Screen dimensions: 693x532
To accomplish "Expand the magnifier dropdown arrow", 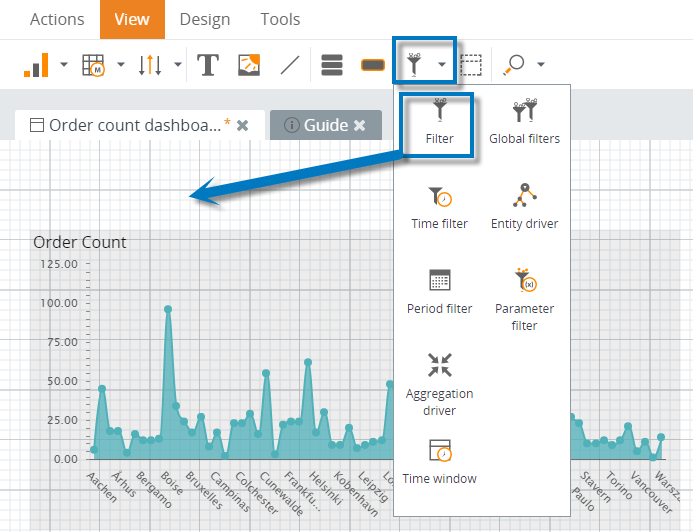I will coord(541,65).
